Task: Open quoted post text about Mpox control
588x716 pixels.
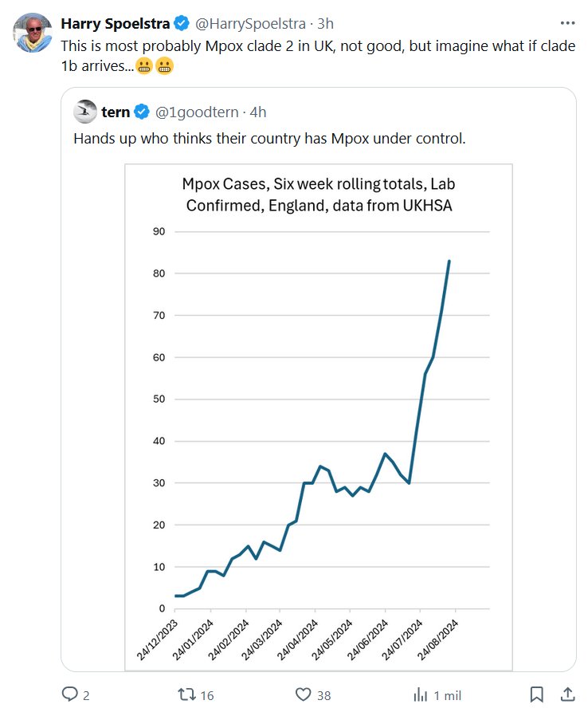Action: 269,138
